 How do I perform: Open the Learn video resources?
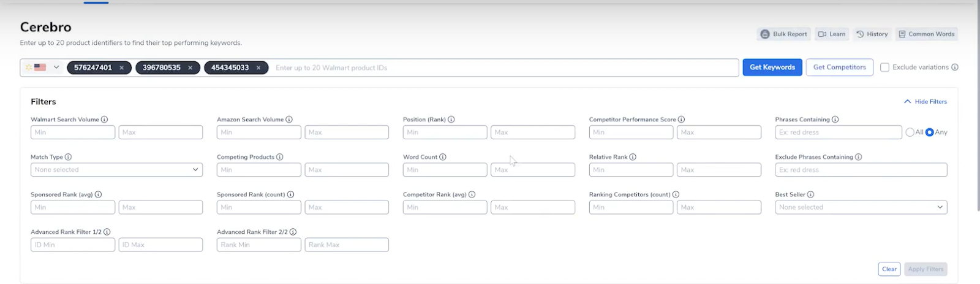832,34
